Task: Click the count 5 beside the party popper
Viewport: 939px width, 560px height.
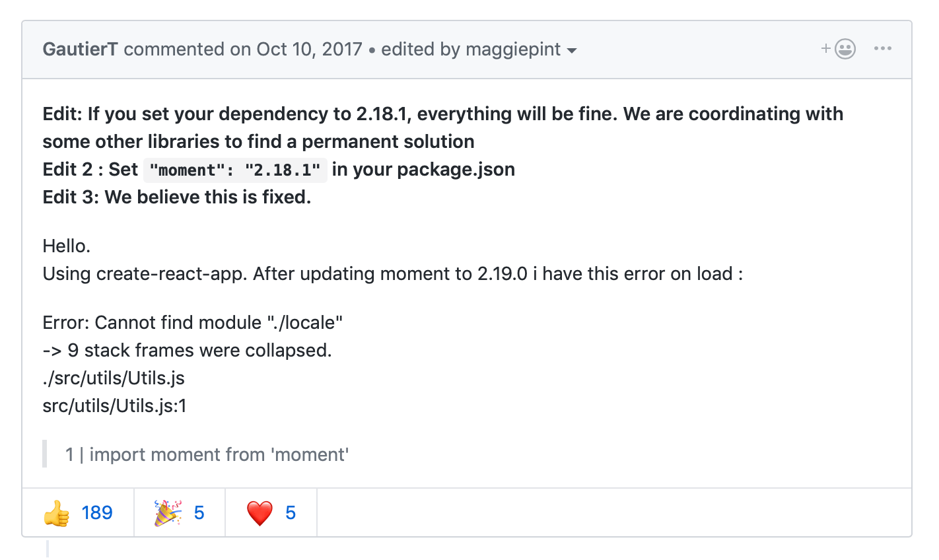Action: tap(199, 513)
